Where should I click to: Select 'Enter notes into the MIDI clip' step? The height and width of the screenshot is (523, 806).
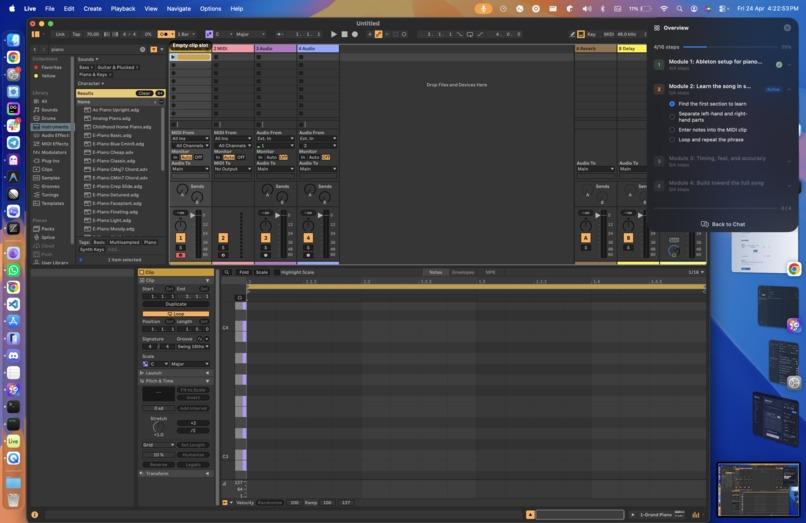tap(712, 130)
